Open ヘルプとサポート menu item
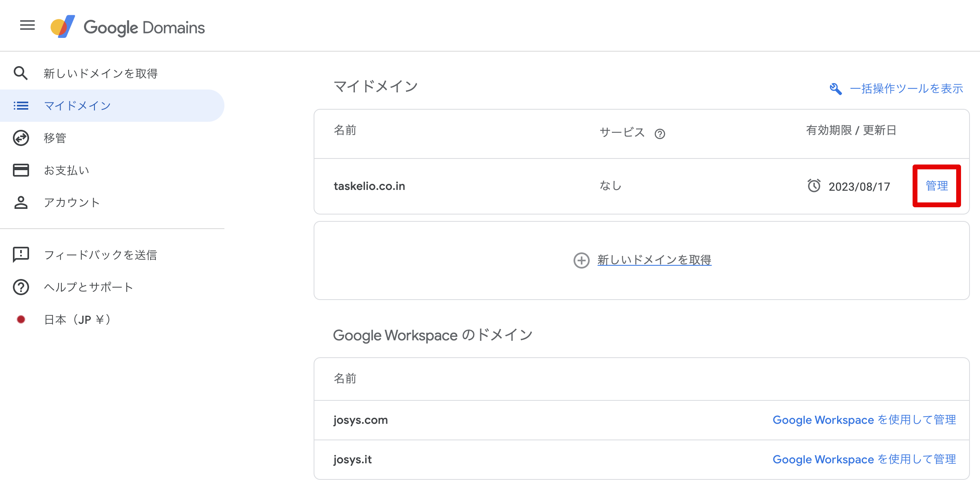The height and width of the screenshot is (500, 980). click(88, 287)
